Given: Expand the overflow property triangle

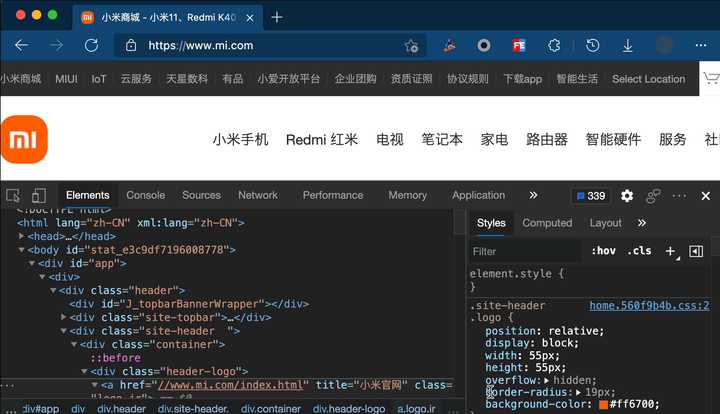Looking at the screenshot, I should [x=546, y=380].
